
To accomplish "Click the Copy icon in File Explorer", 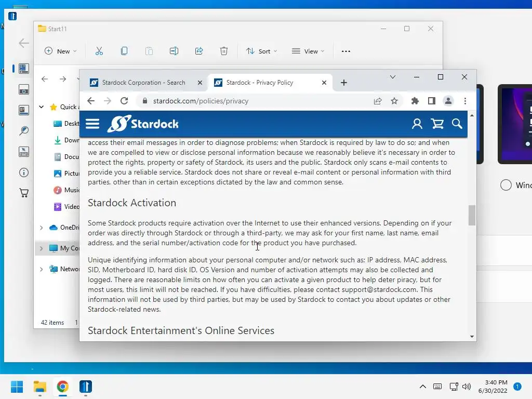I will click(124, 51).
